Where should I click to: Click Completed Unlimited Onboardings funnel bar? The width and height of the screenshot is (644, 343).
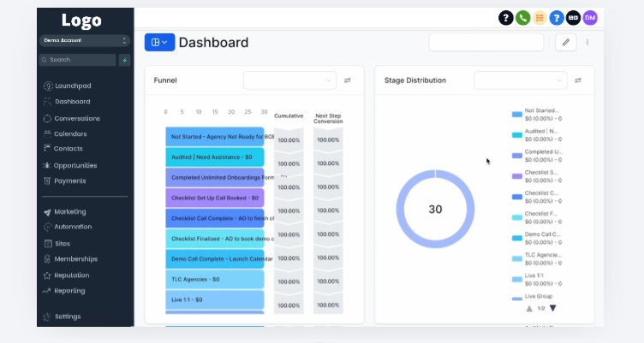tap(215, 178)
